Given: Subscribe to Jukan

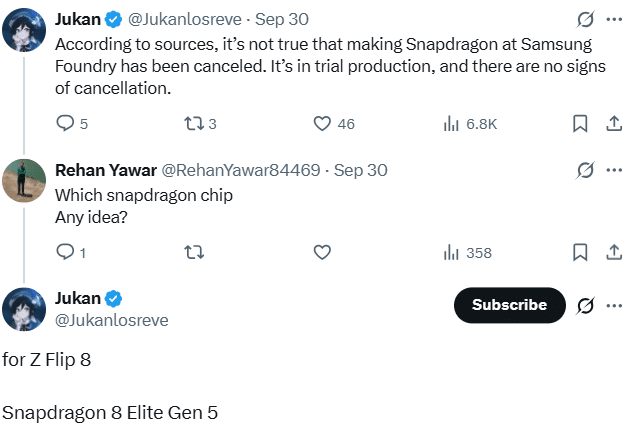Looking at the screenshot, I should (509, 305).
